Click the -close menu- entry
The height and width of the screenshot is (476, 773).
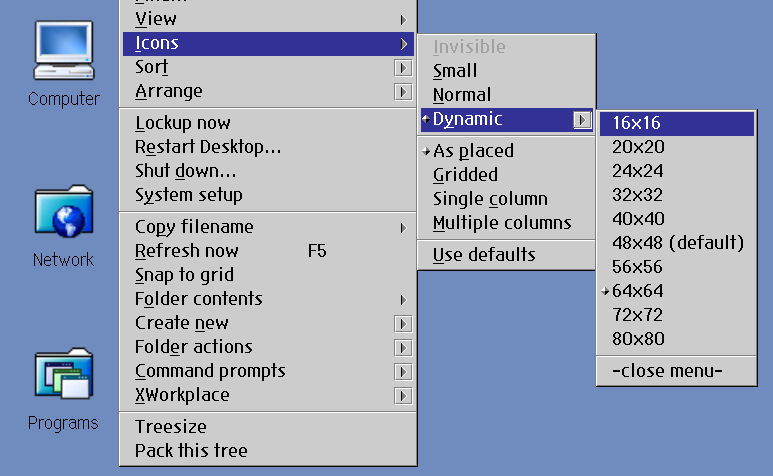point(667,371)
